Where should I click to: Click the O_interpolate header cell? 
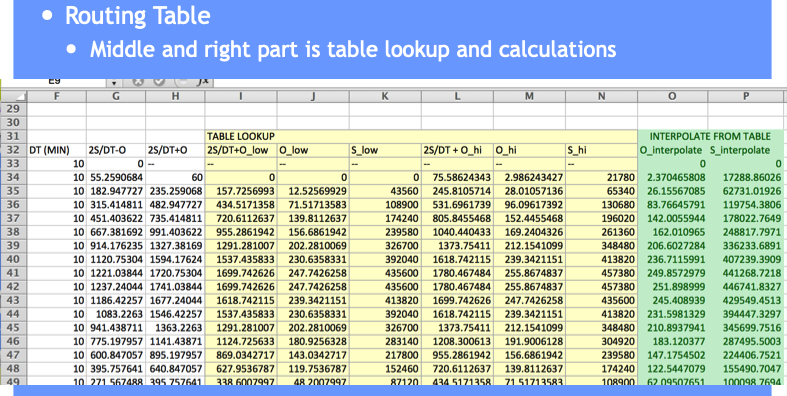pyautogui.click(x=673, y=150)
